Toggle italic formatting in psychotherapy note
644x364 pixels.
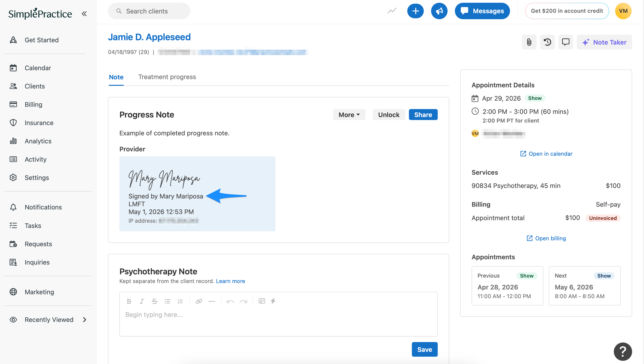[x=142, y=301]
